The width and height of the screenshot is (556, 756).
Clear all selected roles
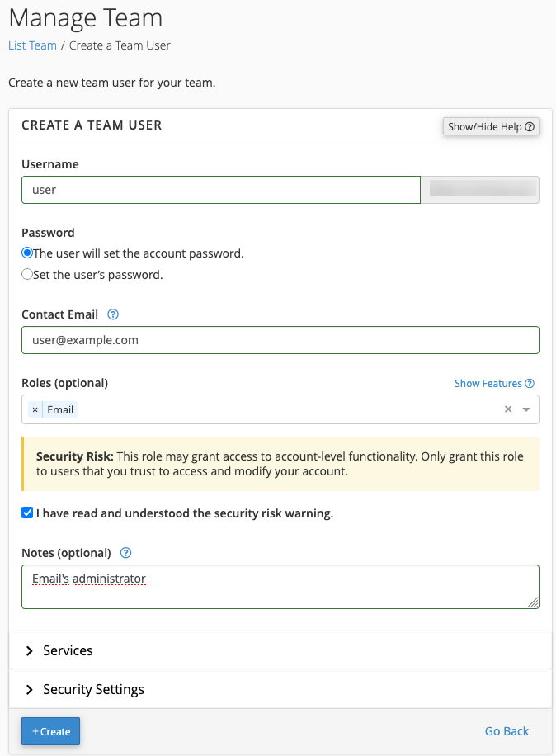click(x=508, y=409)
